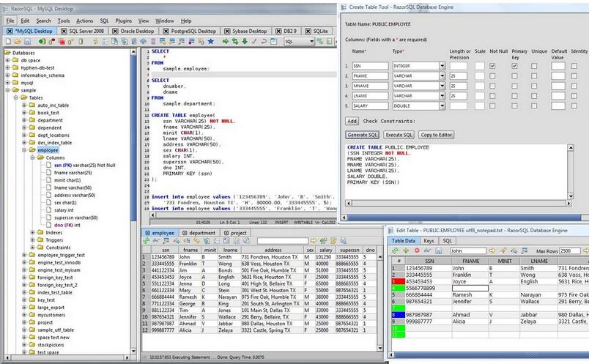
Task: Switch to the Keys tab in Edit Table
Action: coord(429,241)
